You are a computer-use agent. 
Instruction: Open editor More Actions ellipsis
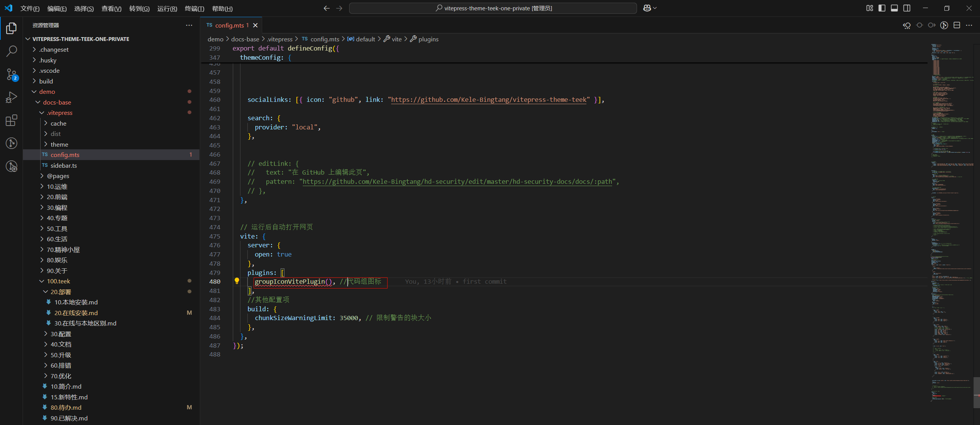click(x=969, y=25)
